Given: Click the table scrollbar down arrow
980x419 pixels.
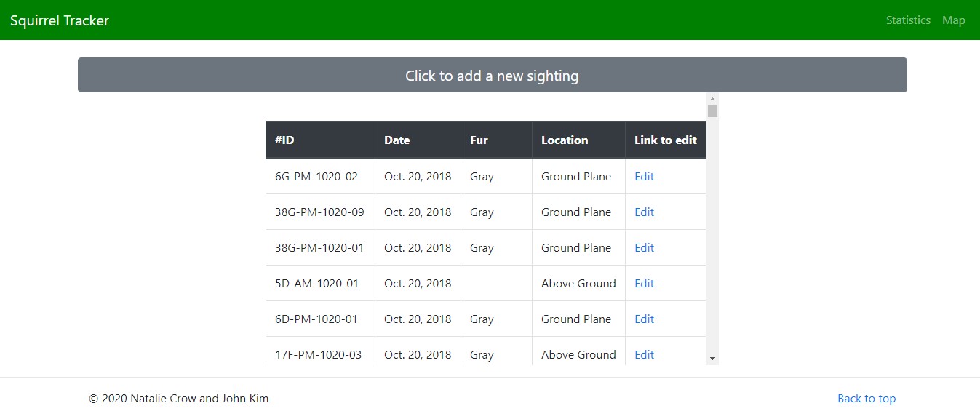Looking at the screenshot, I should click(x=712, y=359).
